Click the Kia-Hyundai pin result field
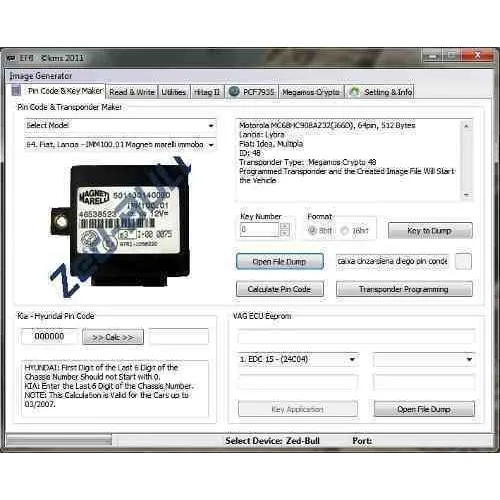 tap(179, 337)
